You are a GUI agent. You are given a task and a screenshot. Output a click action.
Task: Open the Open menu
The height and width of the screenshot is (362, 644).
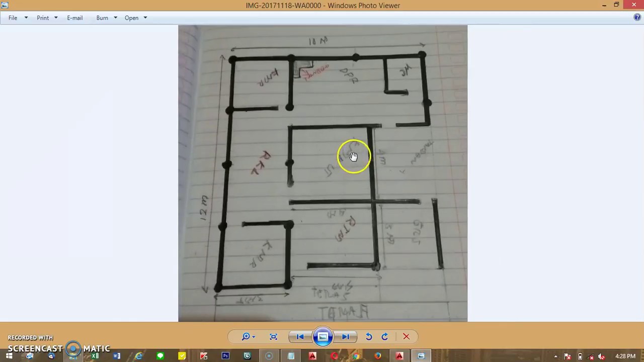coord(131,18)
